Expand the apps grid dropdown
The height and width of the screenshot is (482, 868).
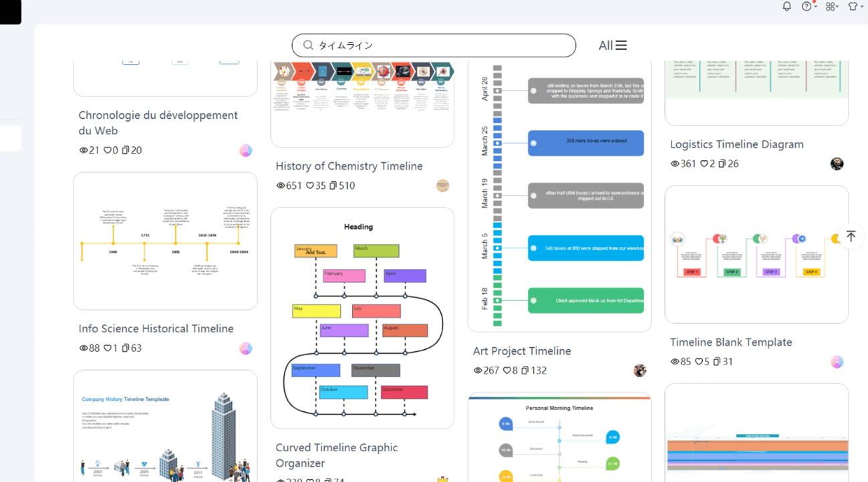coord(831,6)
